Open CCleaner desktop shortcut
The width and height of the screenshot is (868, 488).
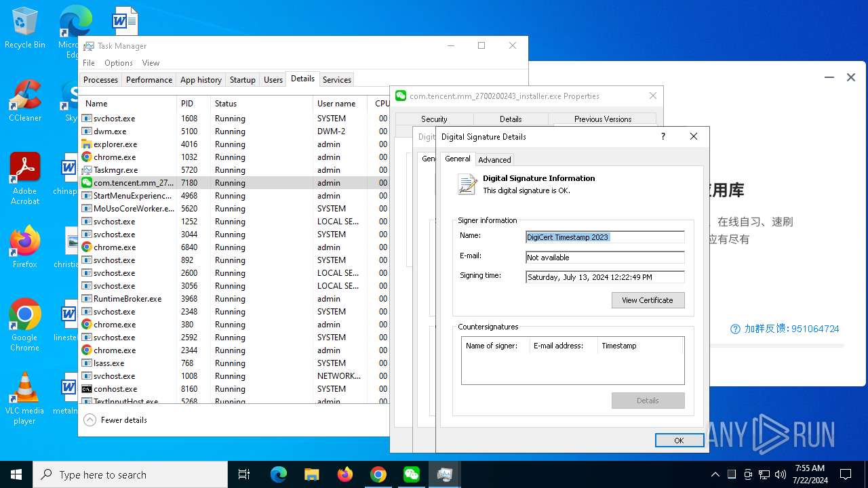24,102
